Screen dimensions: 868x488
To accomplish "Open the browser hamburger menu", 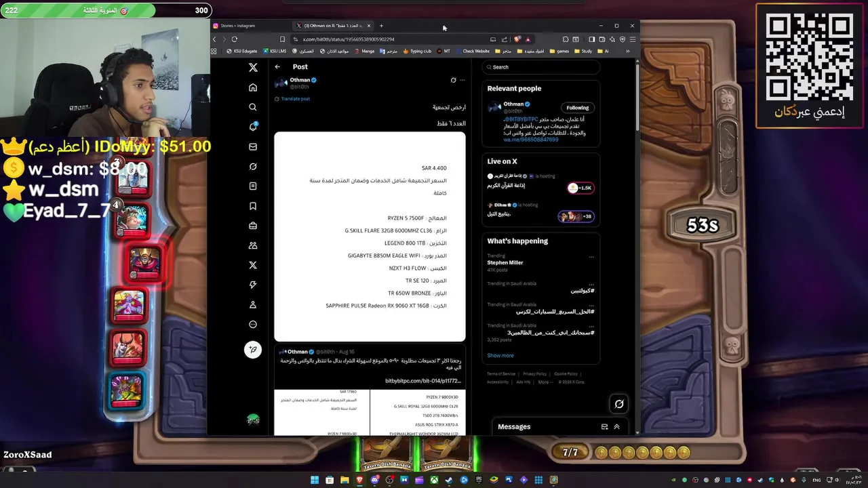I will pos(632,39).
